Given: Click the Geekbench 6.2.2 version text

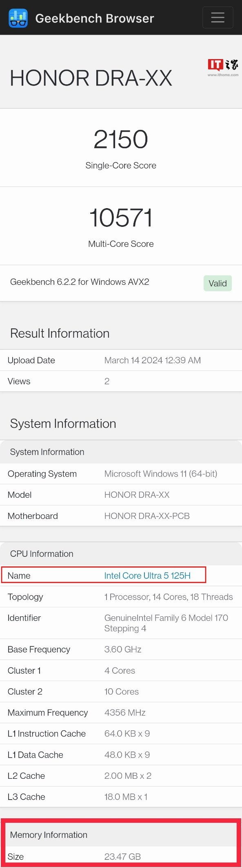Looking at the screenshot, I should click(80, 282).
